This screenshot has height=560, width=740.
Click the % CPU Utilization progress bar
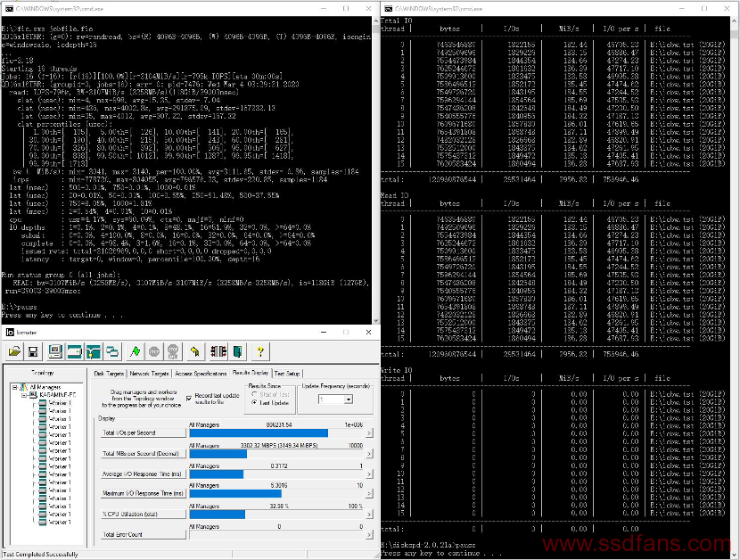coord(276,515)
